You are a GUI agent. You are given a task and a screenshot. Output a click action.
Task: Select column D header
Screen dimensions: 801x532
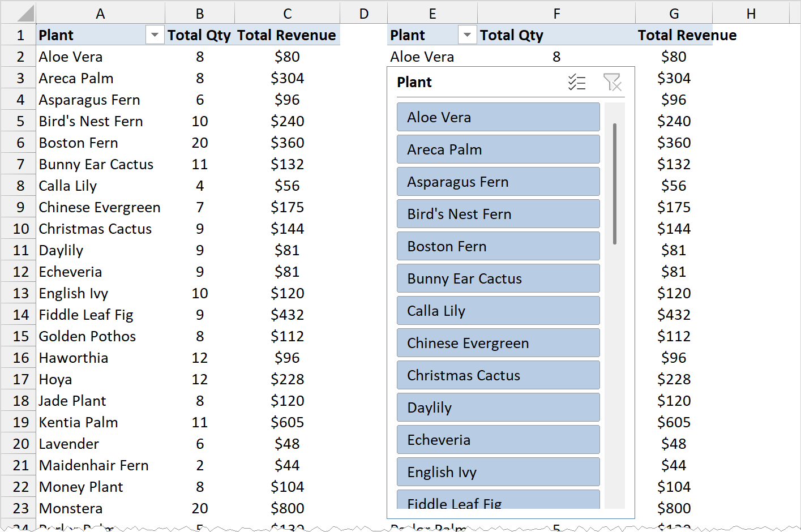(x=364, y=13)
